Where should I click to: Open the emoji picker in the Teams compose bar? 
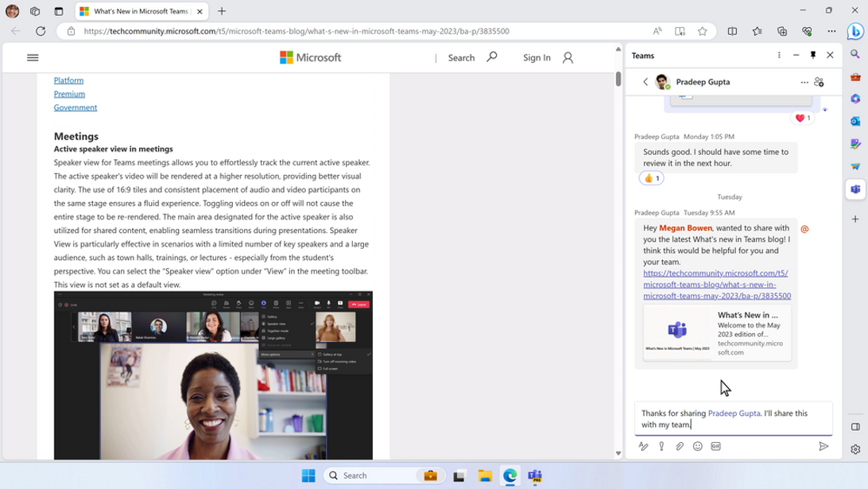697,446
